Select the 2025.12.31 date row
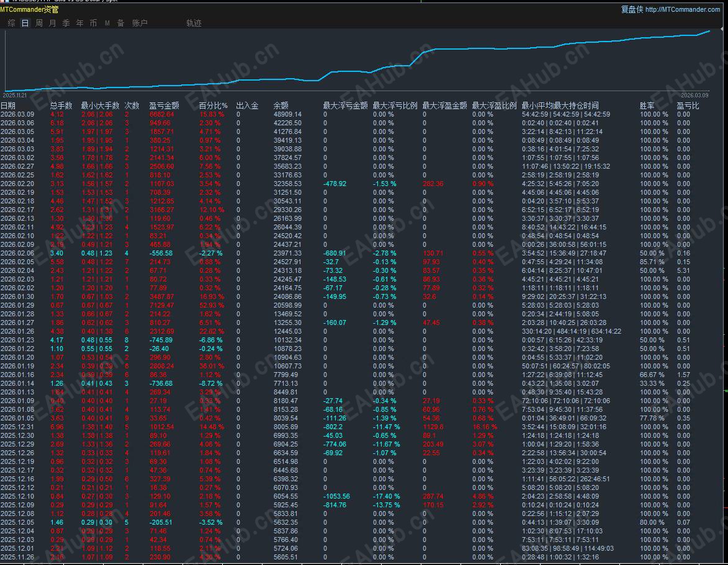 point(17,427)
